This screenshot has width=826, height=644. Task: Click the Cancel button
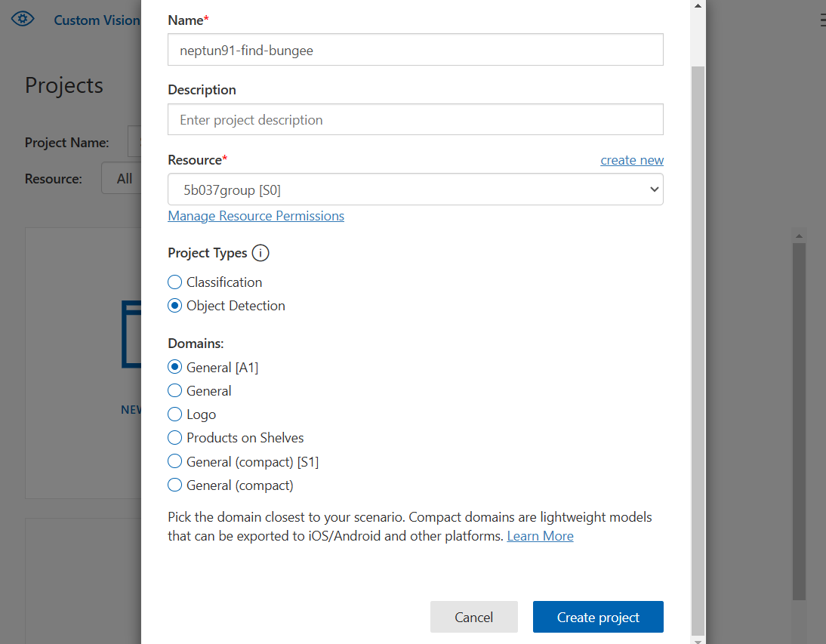473,617
